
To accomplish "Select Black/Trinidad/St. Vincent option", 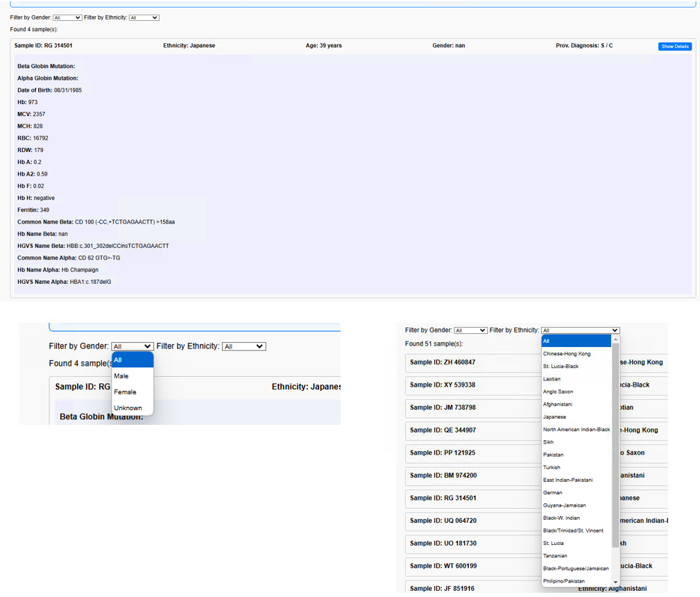I will (576, 531).
